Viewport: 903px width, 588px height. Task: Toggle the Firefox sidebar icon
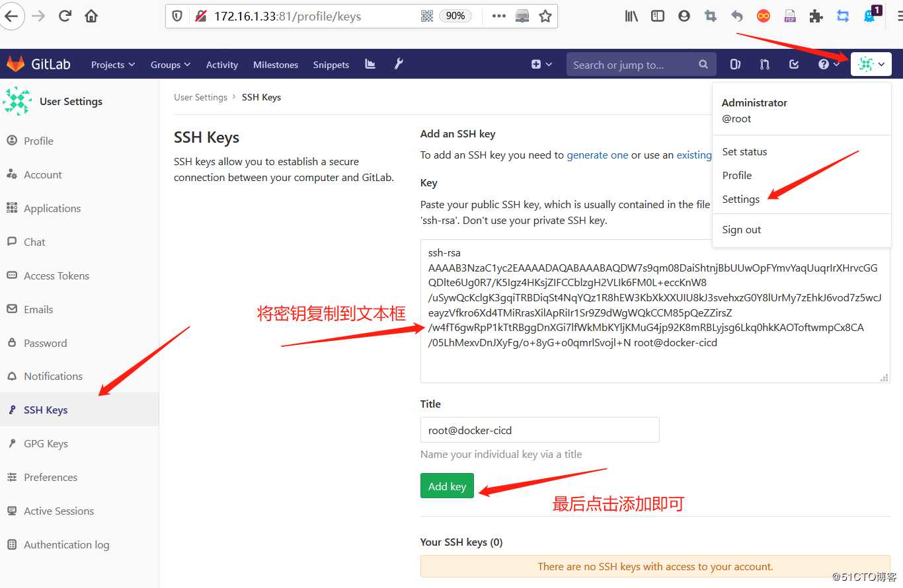(x=658, y=17)
